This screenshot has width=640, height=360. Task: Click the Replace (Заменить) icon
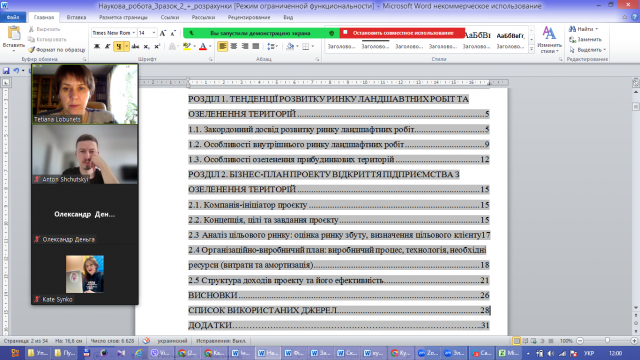[572, 40]
